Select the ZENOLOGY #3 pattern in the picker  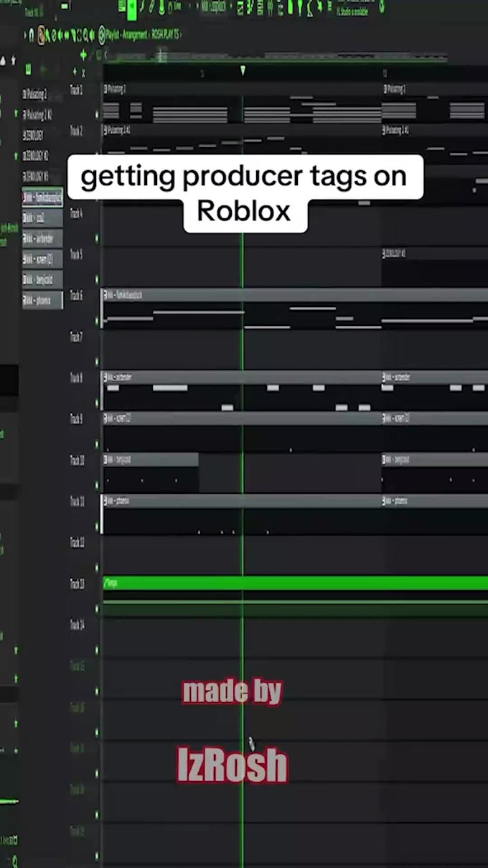pos(36,176)
